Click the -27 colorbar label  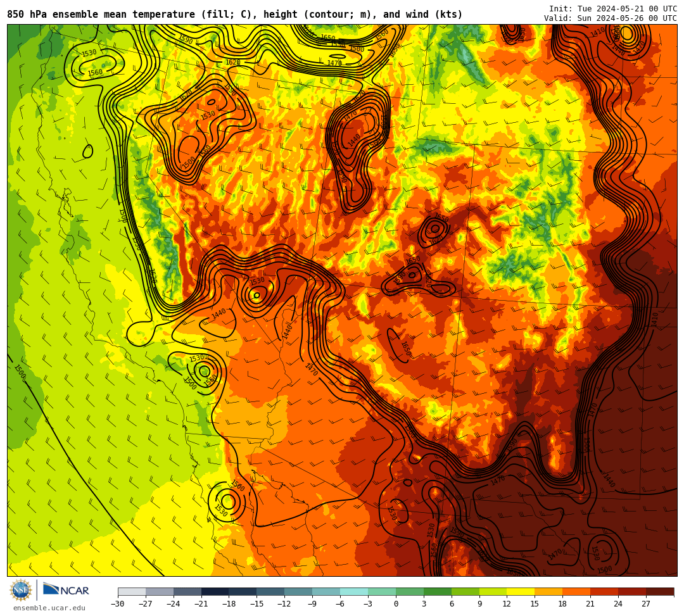pos(146,604)
